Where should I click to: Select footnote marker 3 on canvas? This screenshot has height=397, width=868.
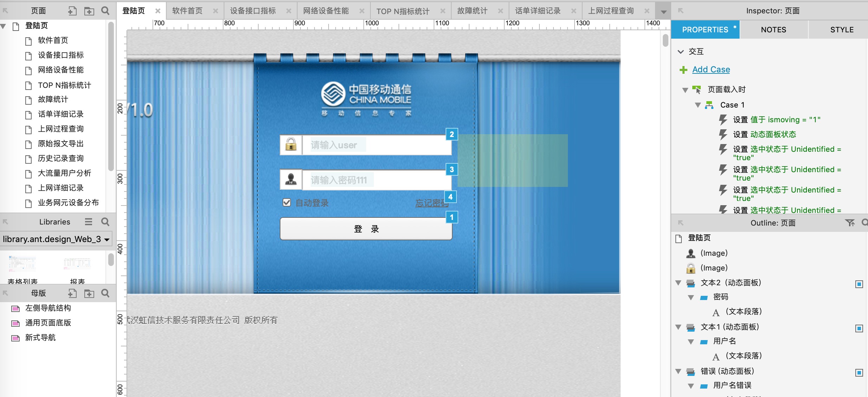[452, 169]
